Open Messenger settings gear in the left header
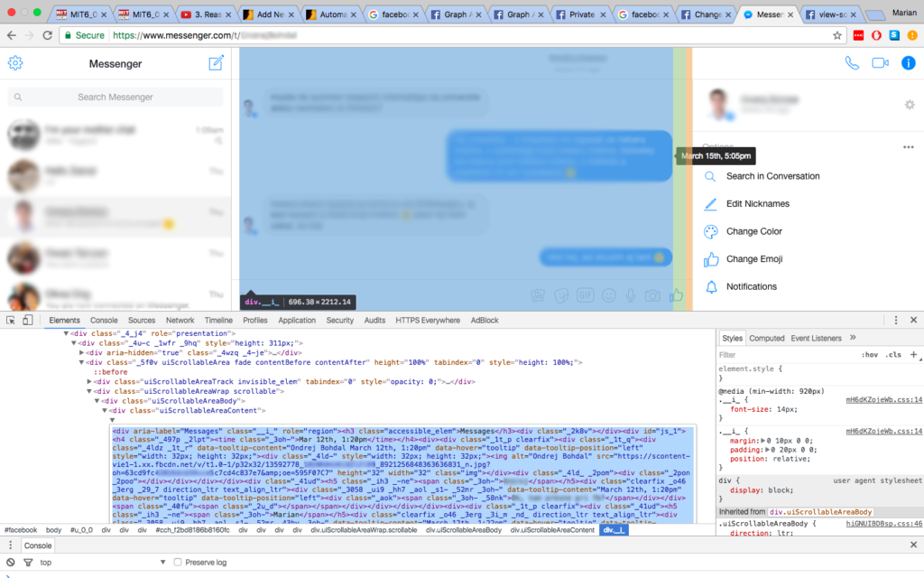924x578 pixels. 14,63
